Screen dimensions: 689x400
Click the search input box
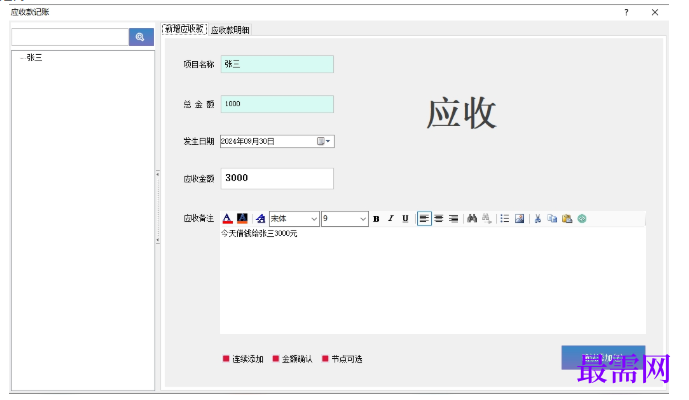click(70, 37)
